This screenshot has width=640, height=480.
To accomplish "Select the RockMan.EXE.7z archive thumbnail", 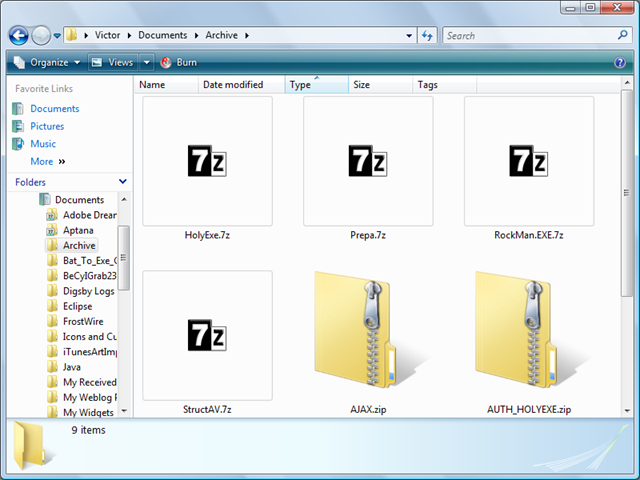I will pos(529,161).
